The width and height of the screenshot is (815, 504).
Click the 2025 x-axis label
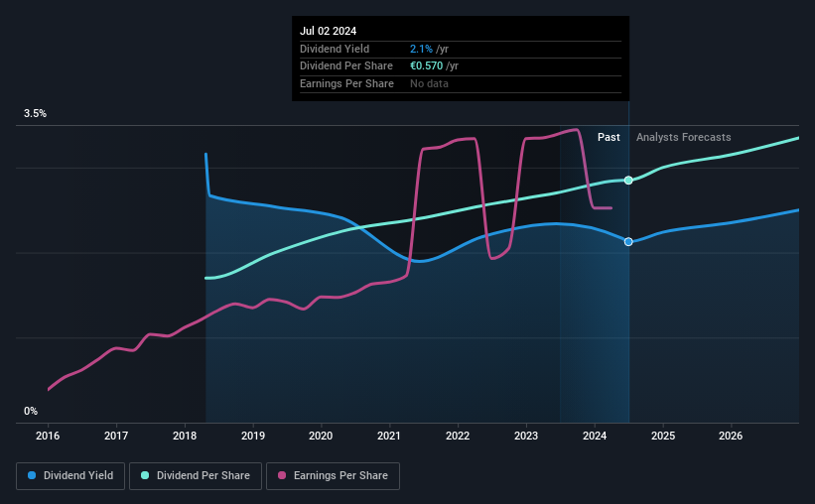pyautogui.click(x=663, y=436)
